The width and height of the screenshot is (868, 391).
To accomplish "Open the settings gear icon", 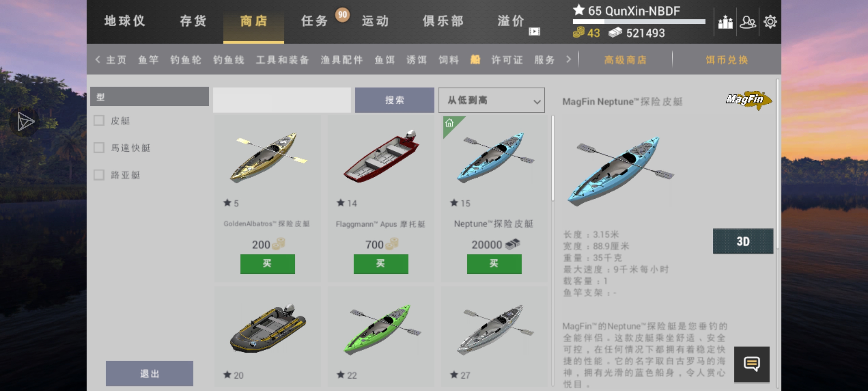I will tap(770, 22).
